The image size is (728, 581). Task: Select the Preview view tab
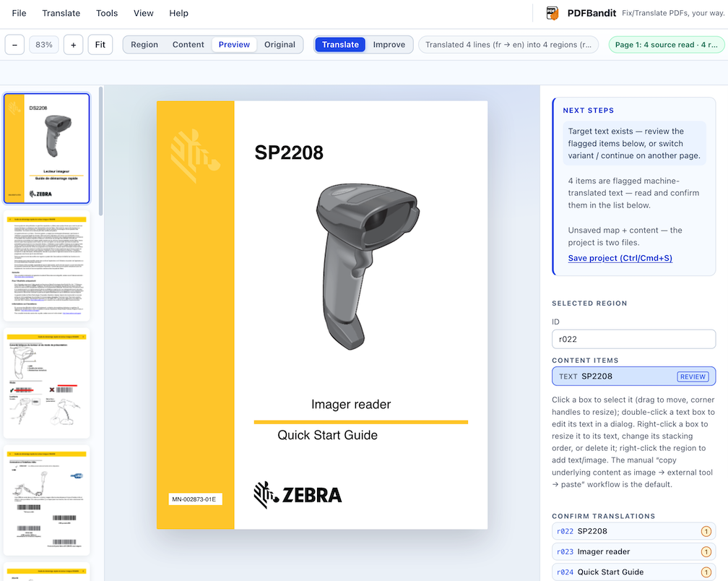(234, 45)
